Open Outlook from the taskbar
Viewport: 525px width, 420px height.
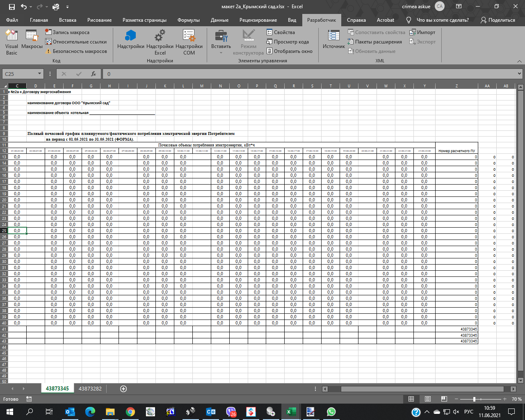70,412
